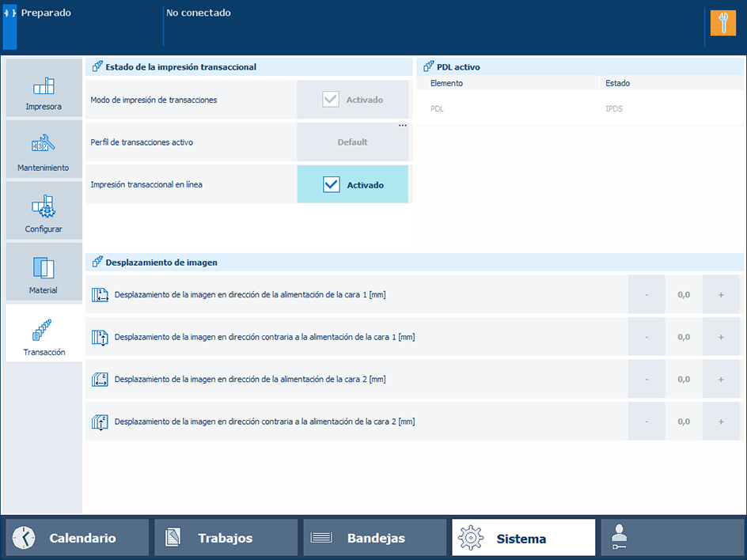Increase feed-direction image shift for cara 2
Viewport: 747px width, 560px height.
pos(721,380)
